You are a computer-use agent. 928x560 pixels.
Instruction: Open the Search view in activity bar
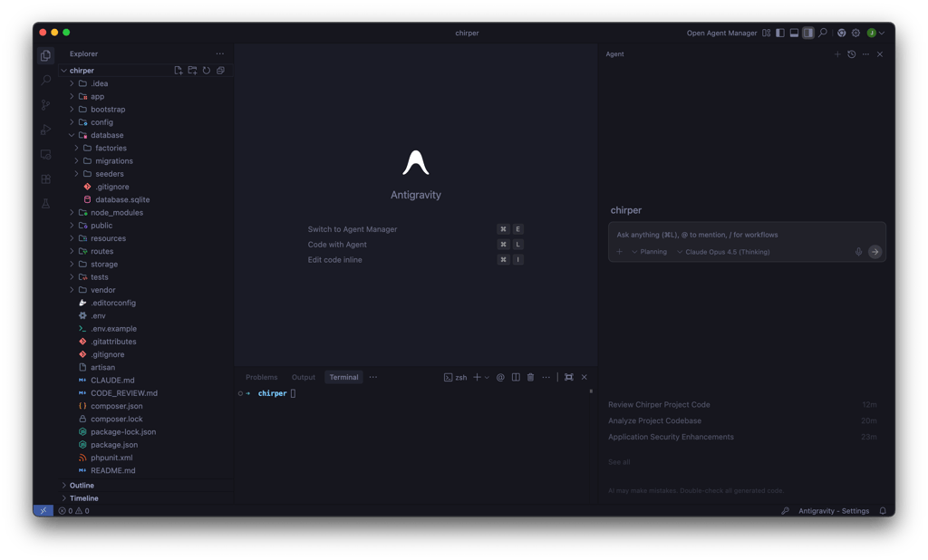tap(45, 80)
